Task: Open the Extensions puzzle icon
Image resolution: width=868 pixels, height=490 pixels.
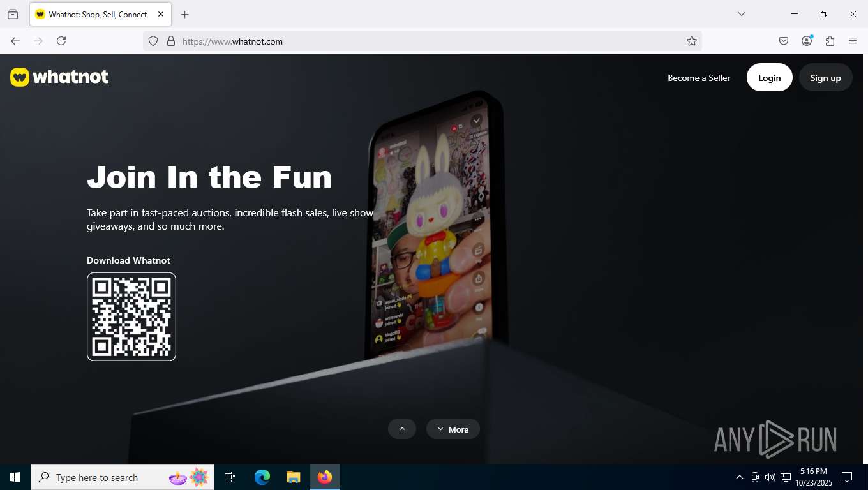Action: pos(830,41)
